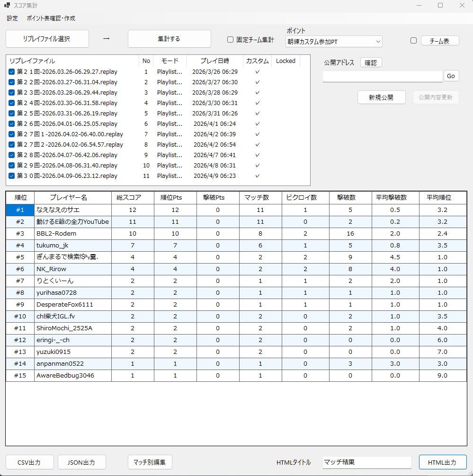Click the CSV出力 button

(30, 462)
